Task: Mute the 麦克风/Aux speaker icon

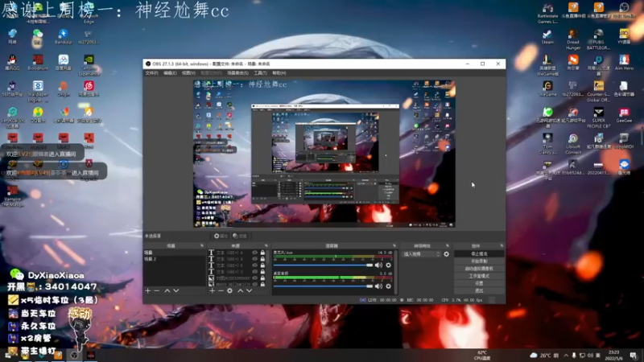Action: tap(378, 265)
